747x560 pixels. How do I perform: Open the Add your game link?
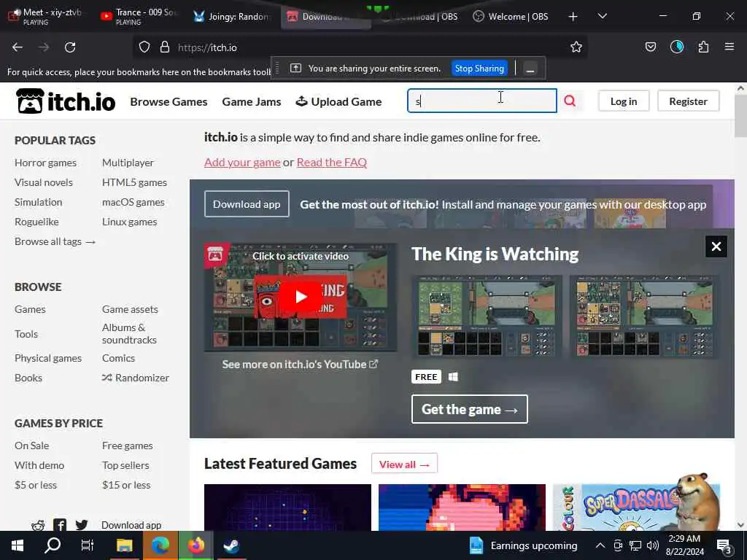pos(242,163)
